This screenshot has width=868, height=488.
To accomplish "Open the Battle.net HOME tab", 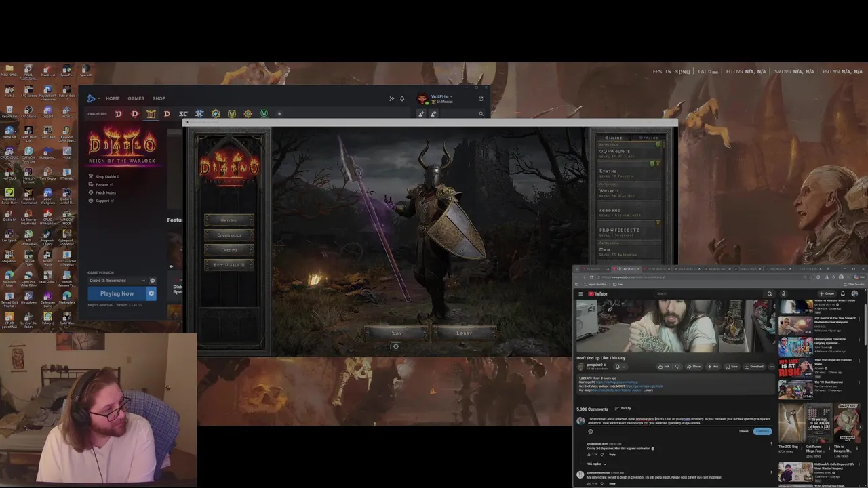I will click(x=113, y=98).
